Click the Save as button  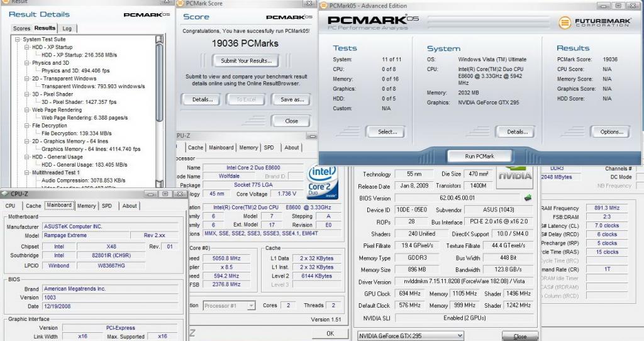click(292, 99)
